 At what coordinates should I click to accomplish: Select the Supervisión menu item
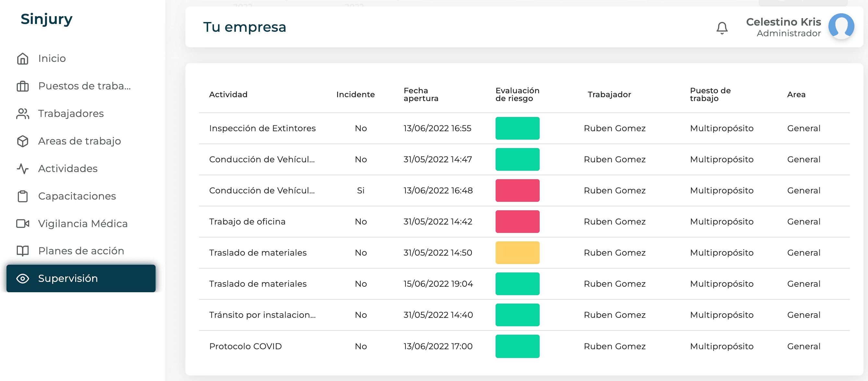(x=81, y=278)
